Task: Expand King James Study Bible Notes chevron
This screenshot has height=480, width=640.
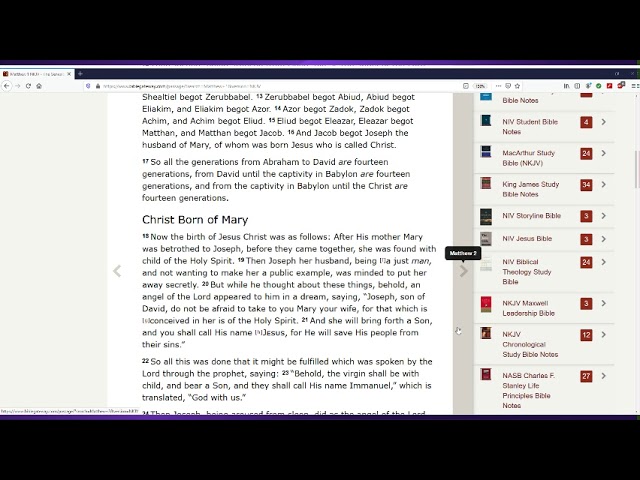Action: pos(604,184)
